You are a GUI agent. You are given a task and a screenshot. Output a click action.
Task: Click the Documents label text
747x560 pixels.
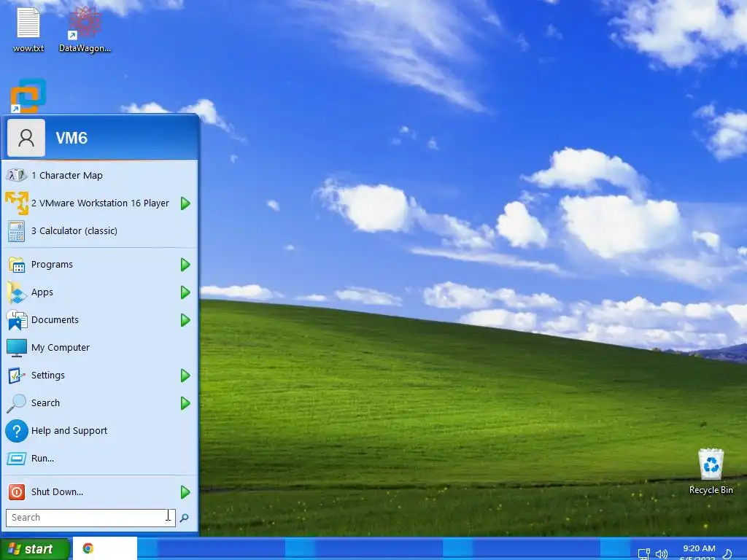[x=55, y=320]
